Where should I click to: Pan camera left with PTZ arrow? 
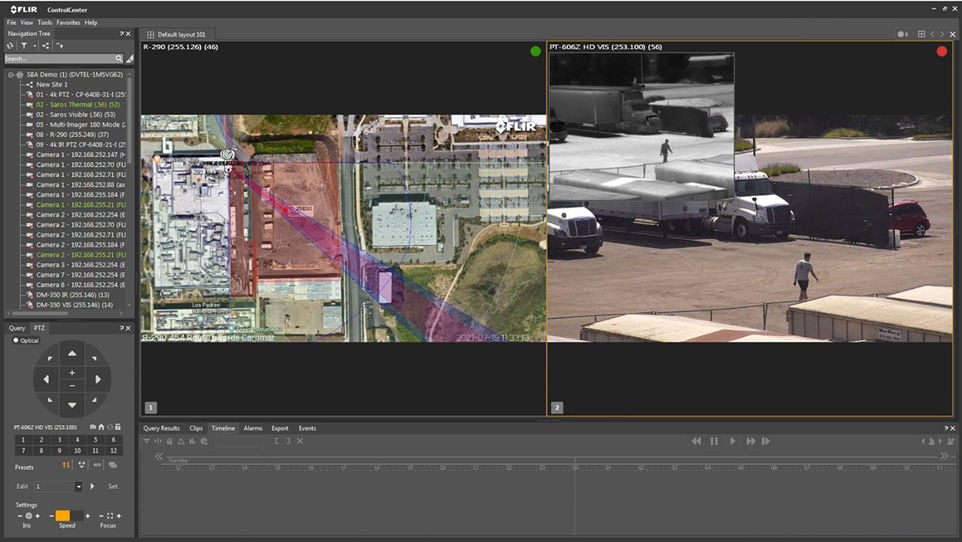click(x=46, y=380)
